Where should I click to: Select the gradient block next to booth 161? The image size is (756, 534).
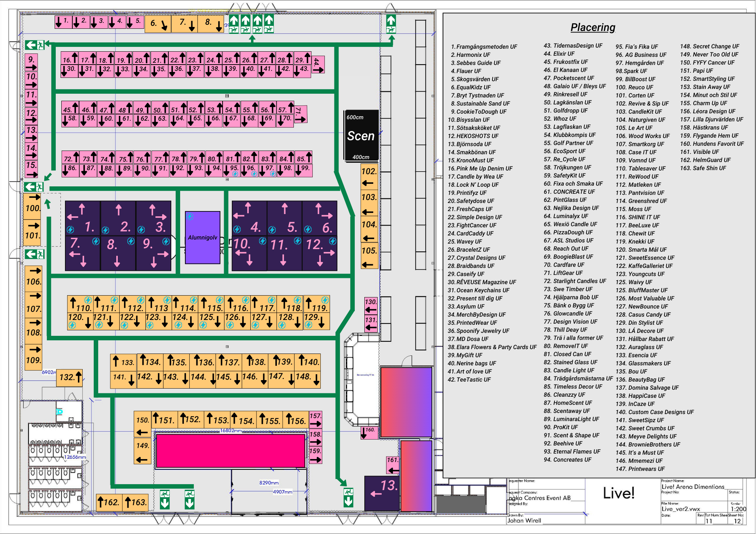tap(416, 475)
